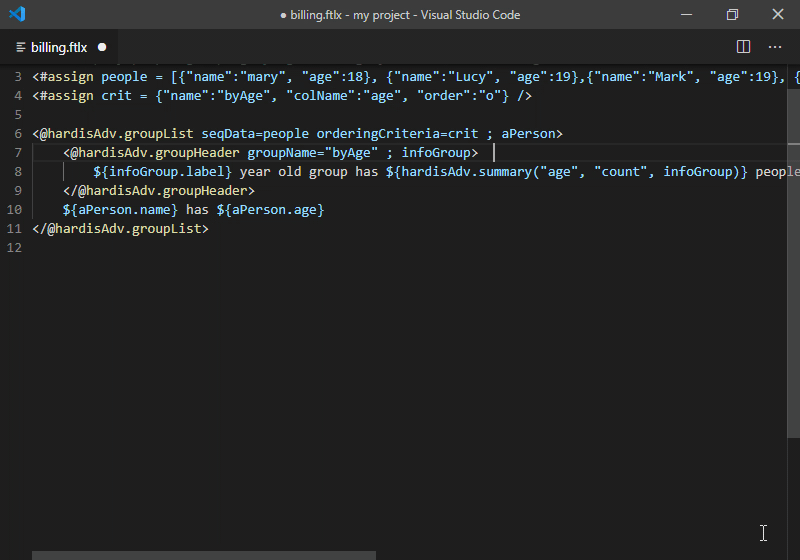Click closing groupHeader tag on line 9
The image size is (800, 560).
pos(159,191)
